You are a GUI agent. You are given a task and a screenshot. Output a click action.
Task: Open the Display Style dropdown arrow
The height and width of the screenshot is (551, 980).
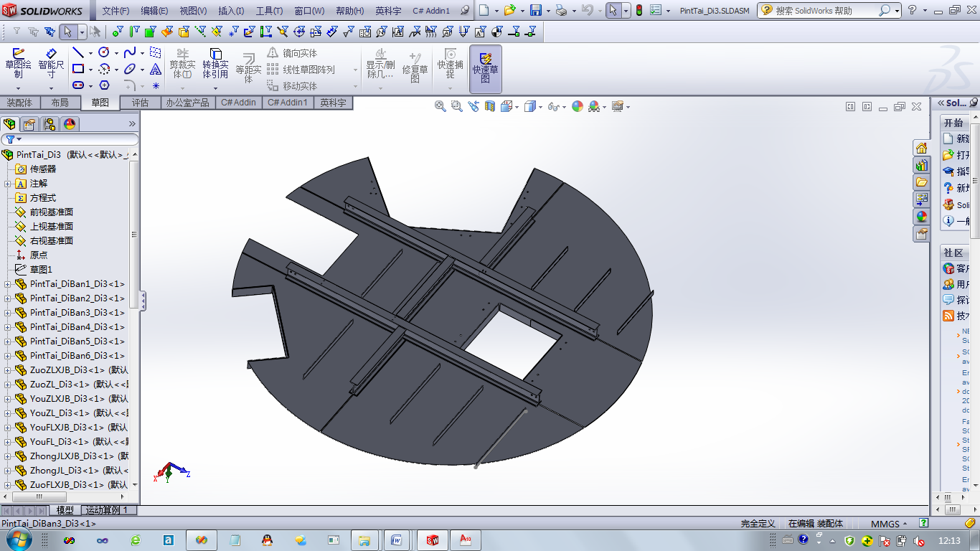[x=540, y=107]
